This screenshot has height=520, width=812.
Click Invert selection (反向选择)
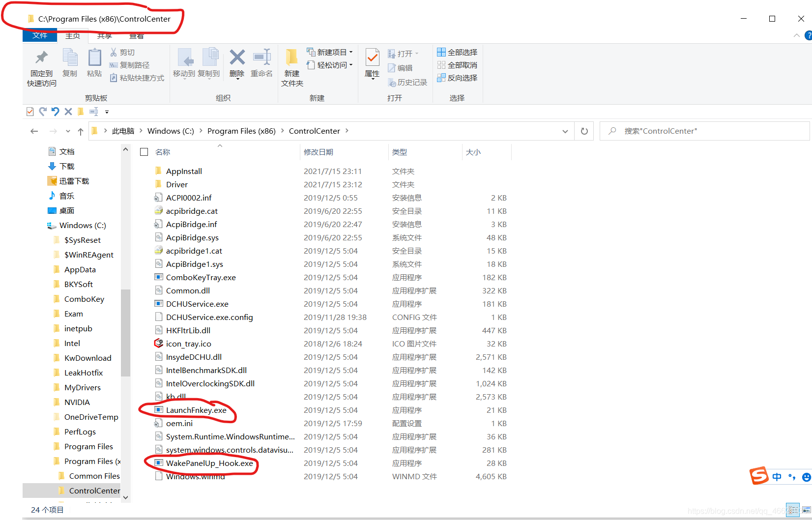point(457,78)
